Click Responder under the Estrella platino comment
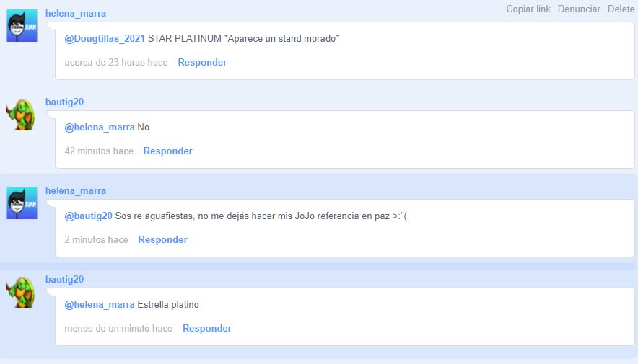This screenshot has width=638, height=364. point(206,328)
